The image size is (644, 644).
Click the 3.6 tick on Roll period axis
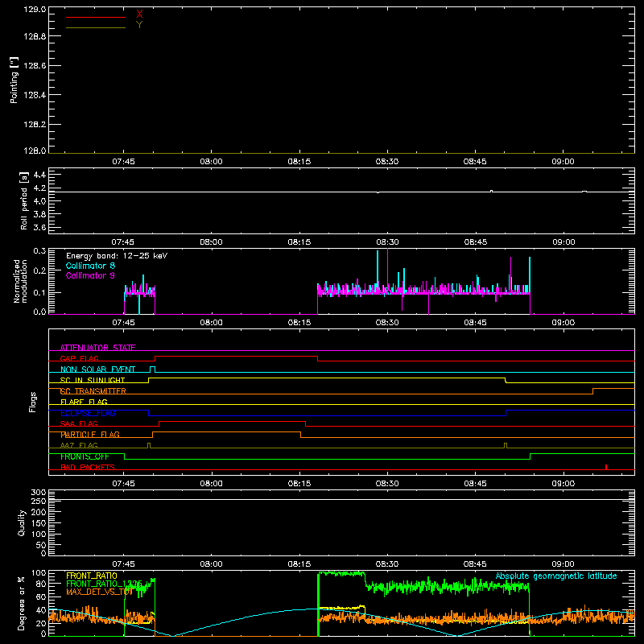39,227
